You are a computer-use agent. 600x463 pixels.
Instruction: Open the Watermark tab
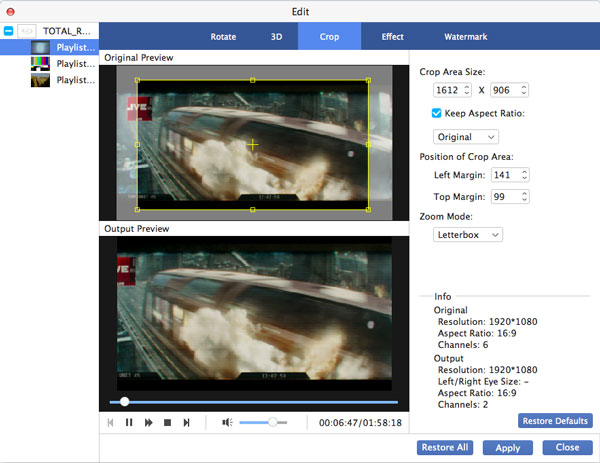(x=466, y=37)
